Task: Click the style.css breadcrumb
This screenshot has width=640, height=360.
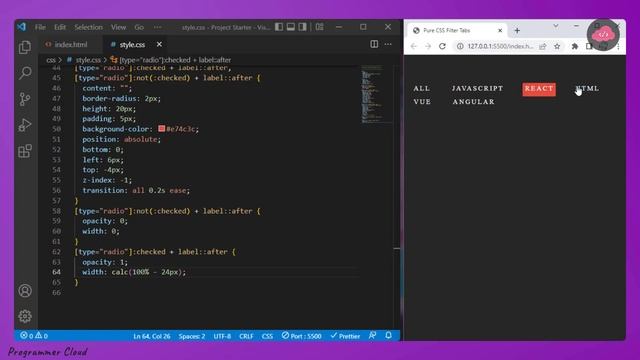Action: pos(88,60)
